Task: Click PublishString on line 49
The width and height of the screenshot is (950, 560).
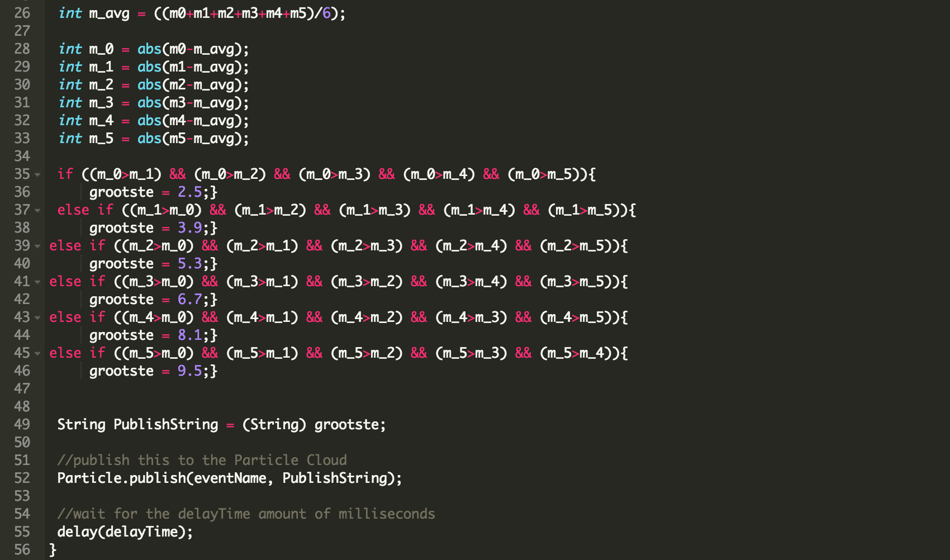Action: click(x=166, y=425)
